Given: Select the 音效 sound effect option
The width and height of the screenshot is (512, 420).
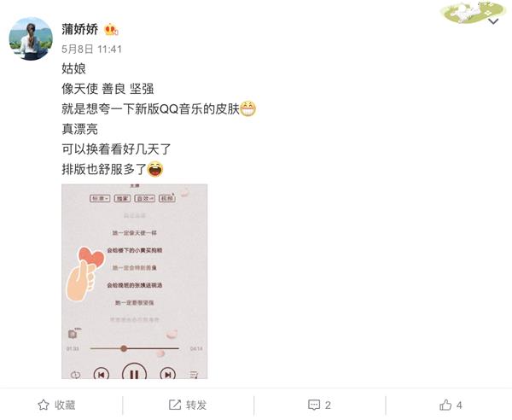Looking at the screenshot, I should click(x=145, y=198).
